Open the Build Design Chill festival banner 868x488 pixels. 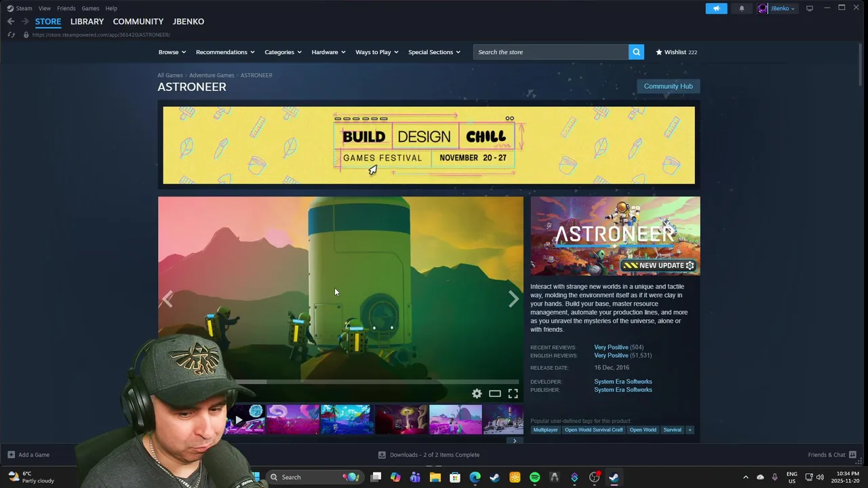(429, 145)
